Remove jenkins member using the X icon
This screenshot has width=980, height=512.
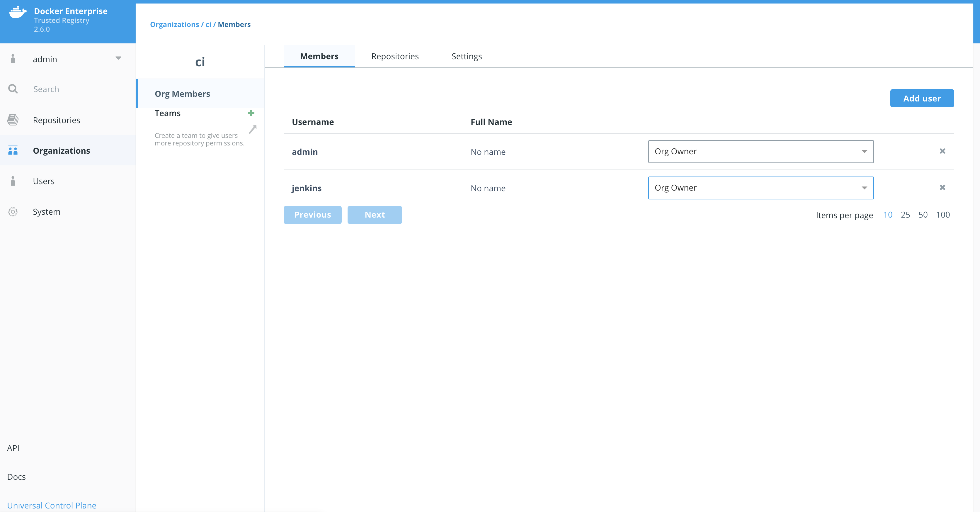click(942, 187)
